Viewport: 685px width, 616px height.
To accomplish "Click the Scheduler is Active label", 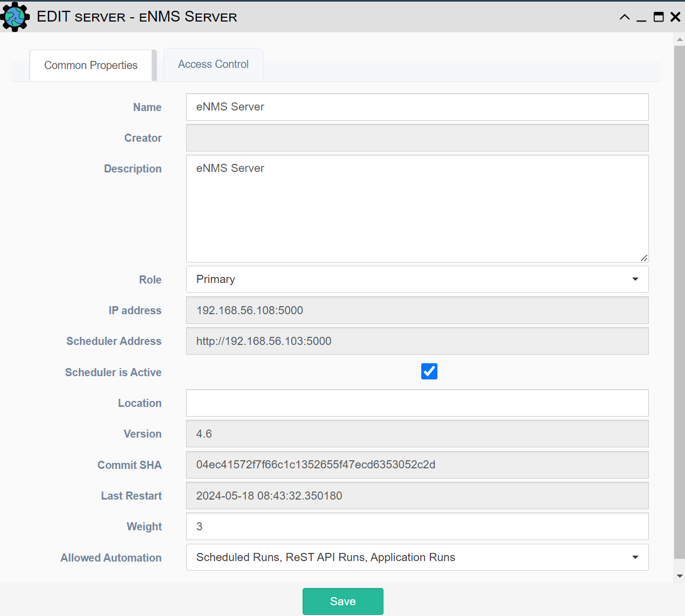I will (113, 372).
